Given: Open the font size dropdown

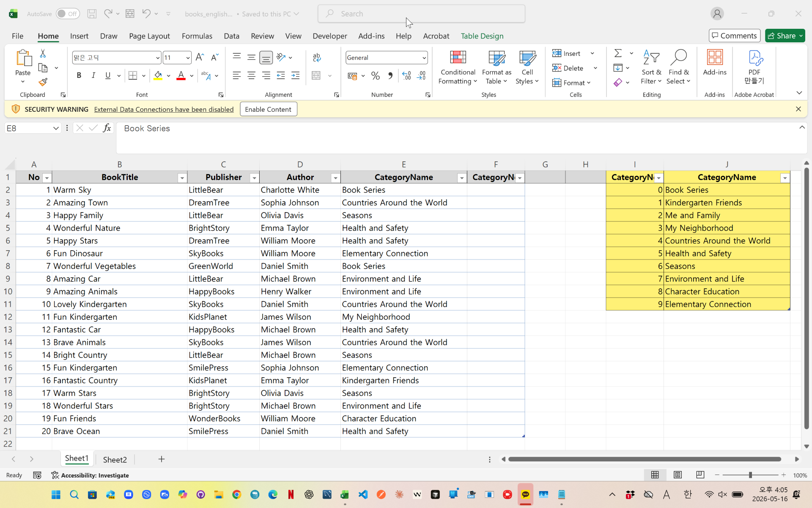Looking at the screenshot, I should coord(188,58).
